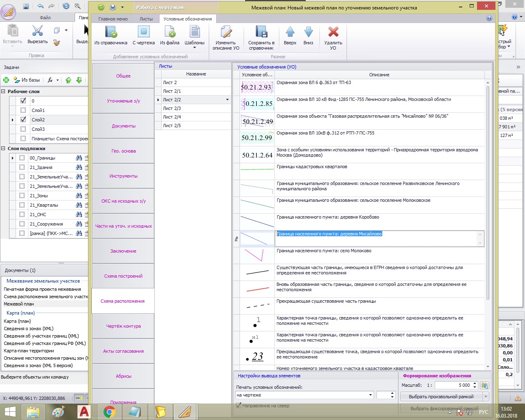
Task: Move legend entry down with 'Вниз'
Action: [x=308, y=32]
